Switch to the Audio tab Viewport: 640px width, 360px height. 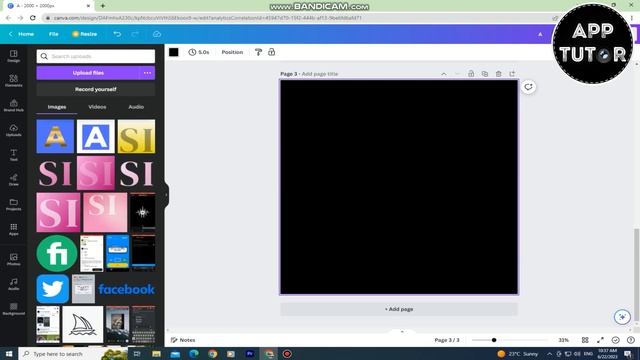136,107
